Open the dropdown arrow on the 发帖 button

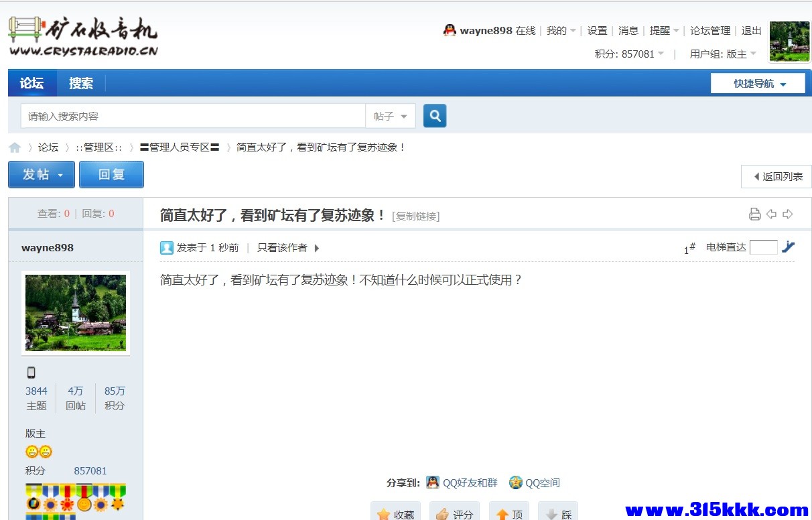(60, 174)
